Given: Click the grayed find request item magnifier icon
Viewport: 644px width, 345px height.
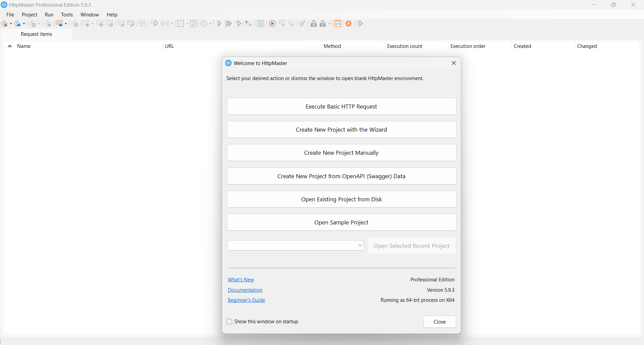Looking at the screenshot, I should pos(154,23).
